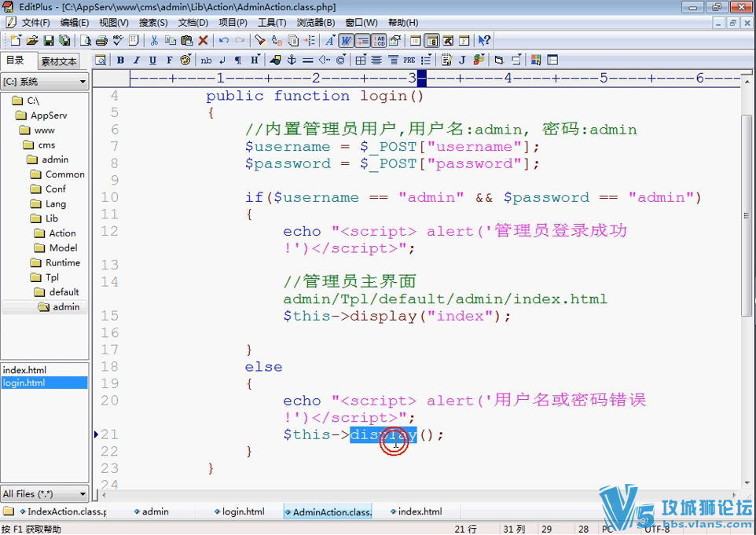Screen dimensions: 756x535
Task: Click the context Help arrow-question icon
Action: [x=484, y=41]
